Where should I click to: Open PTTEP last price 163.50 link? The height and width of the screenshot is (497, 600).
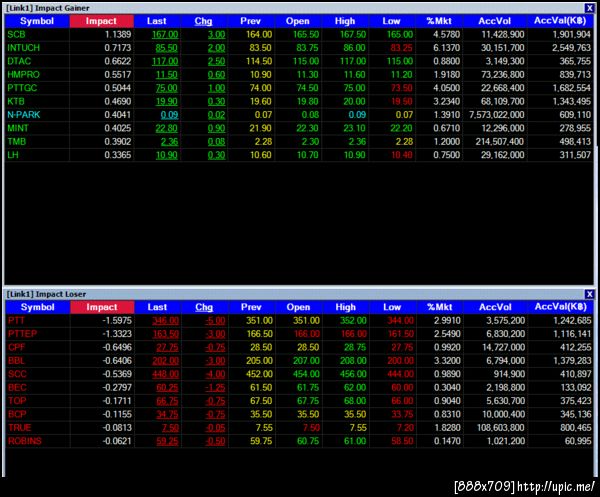coord(166,334)
